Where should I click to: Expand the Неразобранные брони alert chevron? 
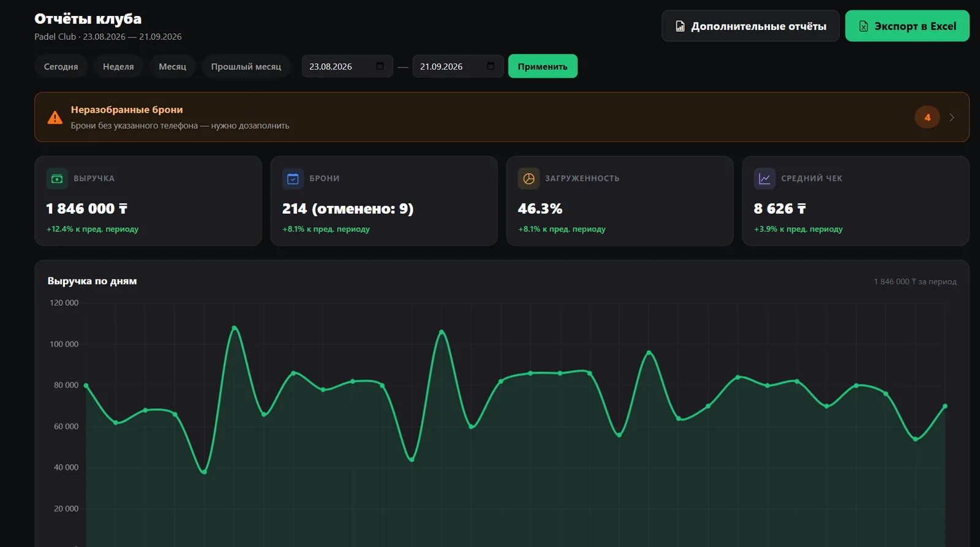tap(952, 118)
